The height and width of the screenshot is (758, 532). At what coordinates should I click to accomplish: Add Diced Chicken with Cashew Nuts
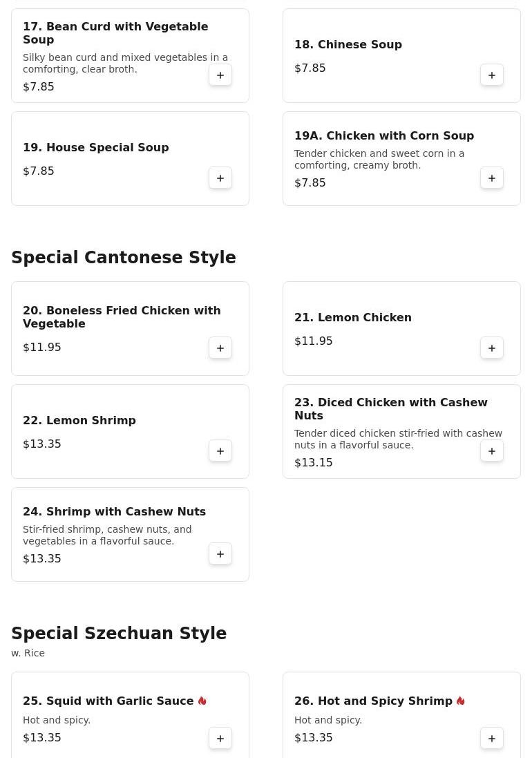492,451
